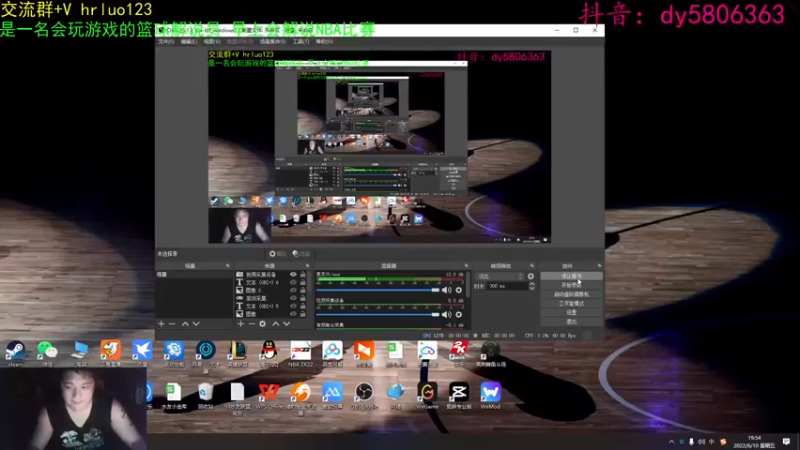800x450 pixels.
Task: Move the scene up in the Scenes panel
Action: pyautogui.click(x=185, y=323)
